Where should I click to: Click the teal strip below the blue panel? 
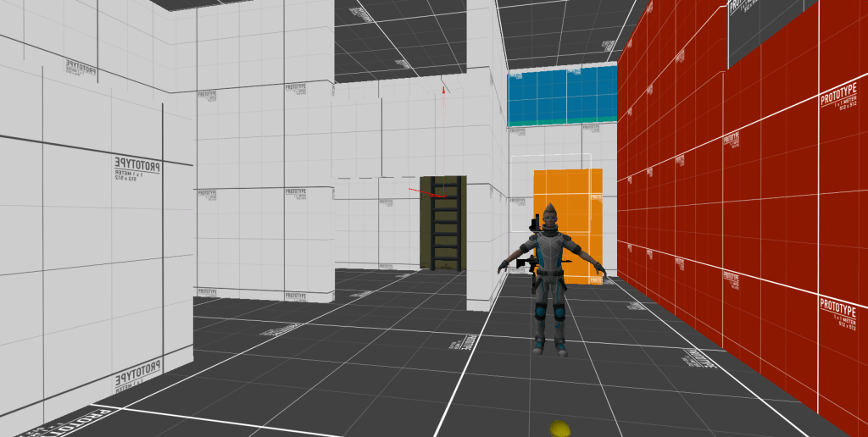point(560,124)
